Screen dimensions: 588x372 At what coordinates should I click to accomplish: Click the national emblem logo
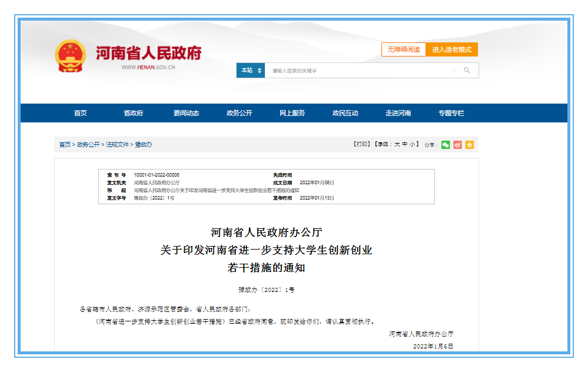tap(70, 56)
